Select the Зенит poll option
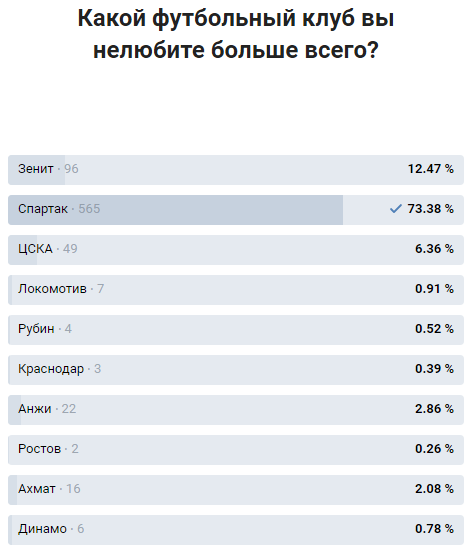Image resolution: width=473 pixels, height=559 pixels. 236,170
